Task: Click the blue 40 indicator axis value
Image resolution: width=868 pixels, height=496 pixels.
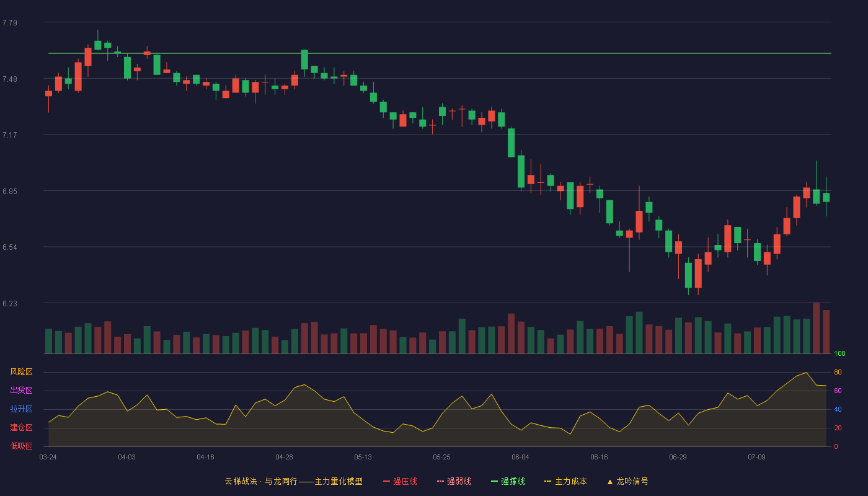Action: coord(838,409)
